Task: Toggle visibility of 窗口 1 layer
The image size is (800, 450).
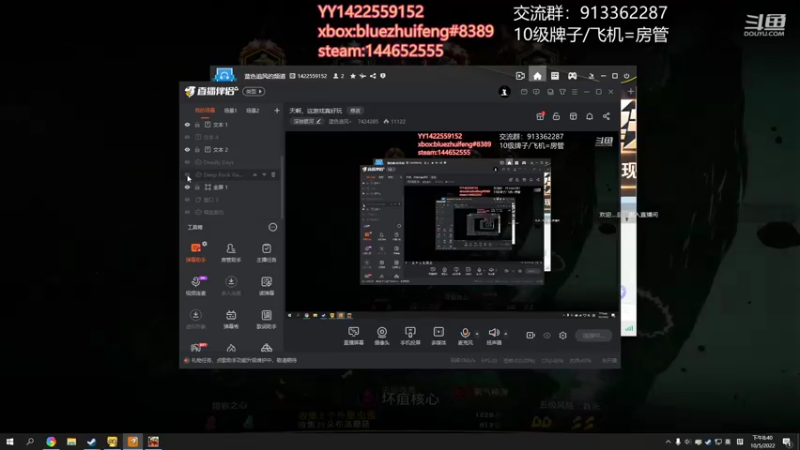Action: [187, 199]
